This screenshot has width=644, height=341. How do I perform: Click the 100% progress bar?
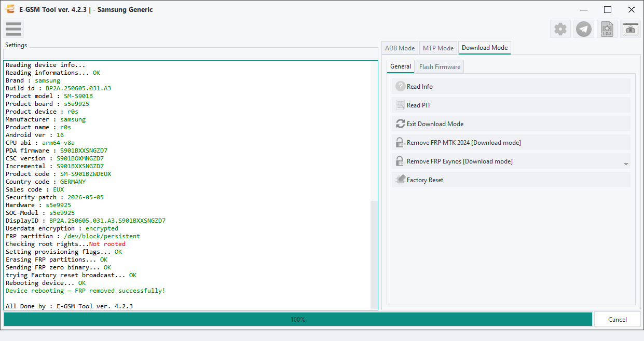298,319
